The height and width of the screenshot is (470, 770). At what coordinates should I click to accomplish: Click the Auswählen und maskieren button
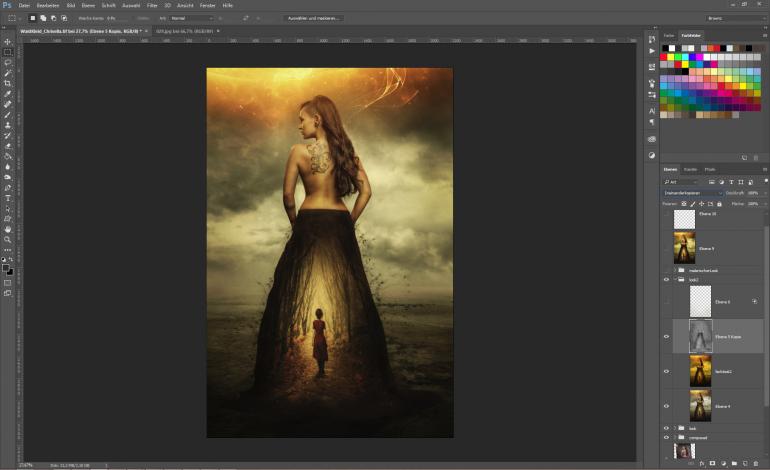(313, 18)
